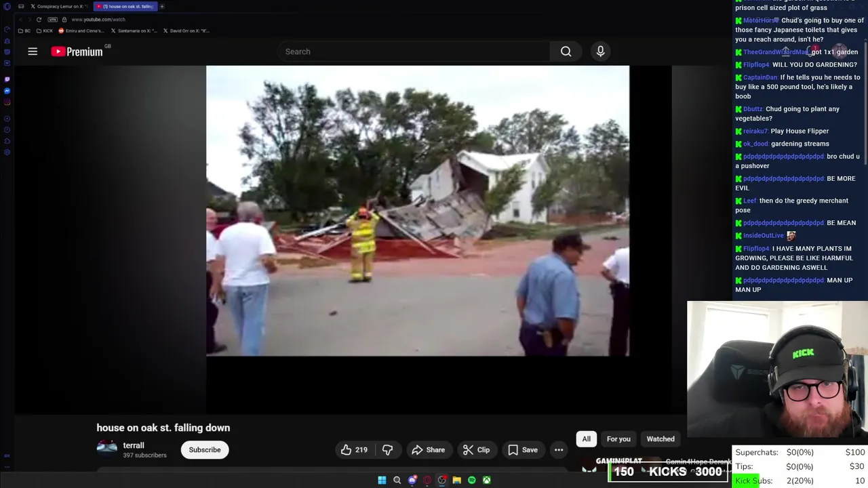Open Opera GX from the taskbar

tap(427, 480)
